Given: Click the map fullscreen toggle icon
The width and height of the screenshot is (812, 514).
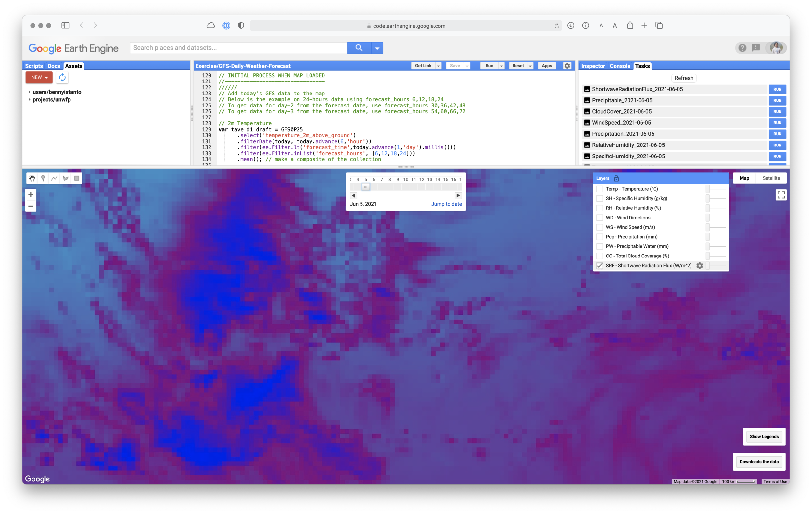Looking at the screenshot, I should click(x=781, y=195).
